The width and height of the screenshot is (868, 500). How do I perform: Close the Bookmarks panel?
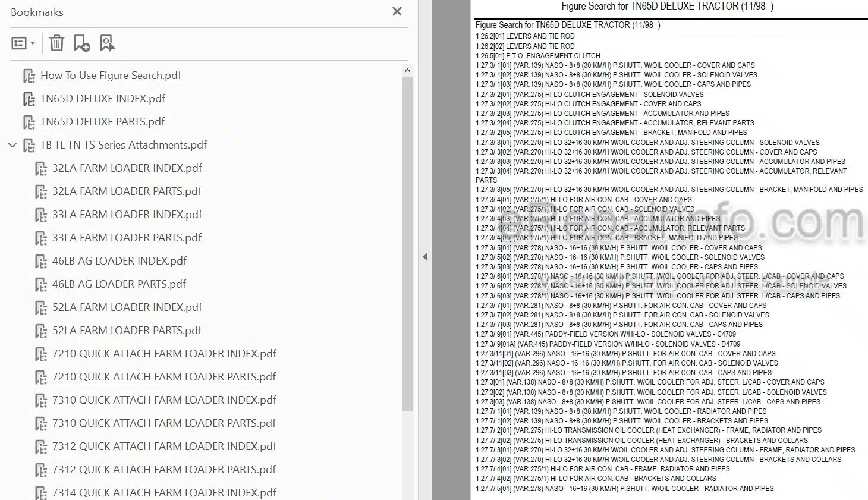397,11
